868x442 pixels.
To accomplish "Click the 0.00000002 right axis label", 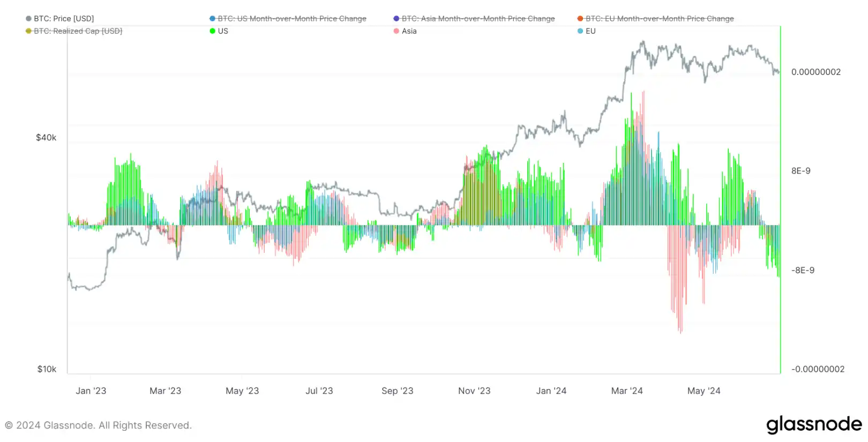I will [815, 72].
